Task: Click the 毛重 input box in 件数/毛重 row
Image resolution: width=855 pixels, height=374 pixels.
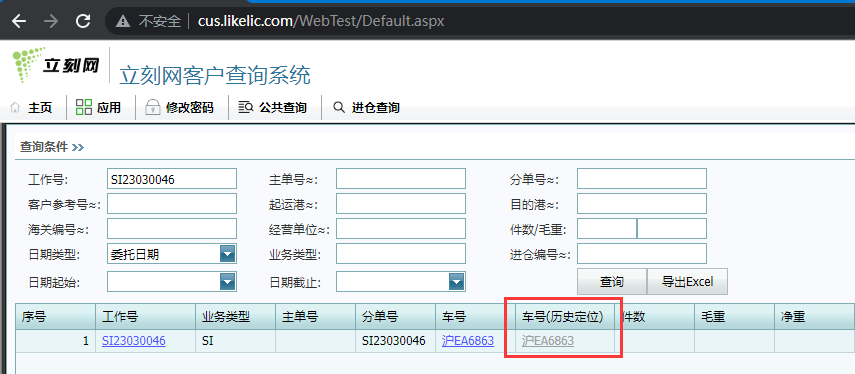Action: [x=672, y=229]
